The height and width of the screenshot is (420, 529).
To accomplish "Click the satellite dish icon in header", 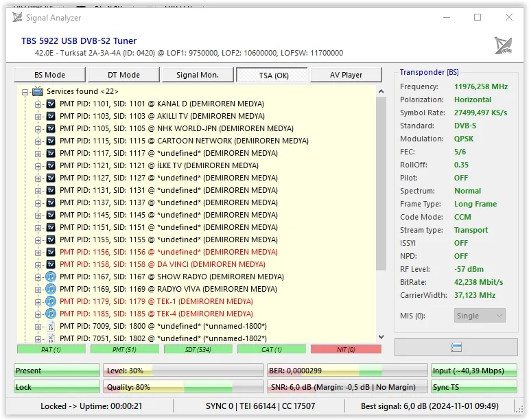I will coord(503,46).
